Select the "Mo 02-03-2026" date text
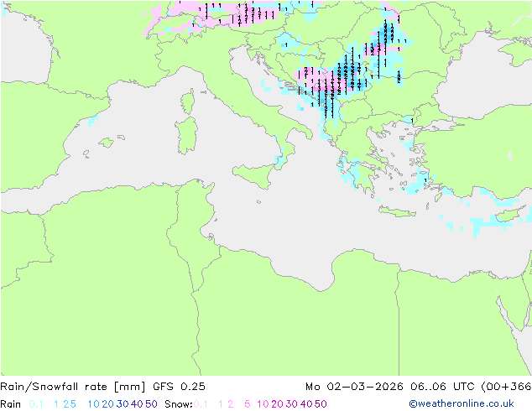The width and height of the screenshot is (532, 411). pyautogui.click(x=354, y=387)
